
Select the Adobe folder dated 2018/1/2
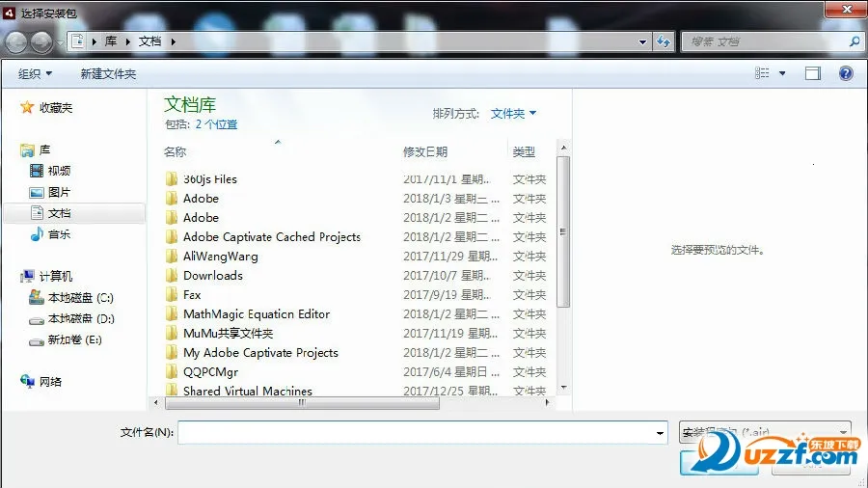201,217
